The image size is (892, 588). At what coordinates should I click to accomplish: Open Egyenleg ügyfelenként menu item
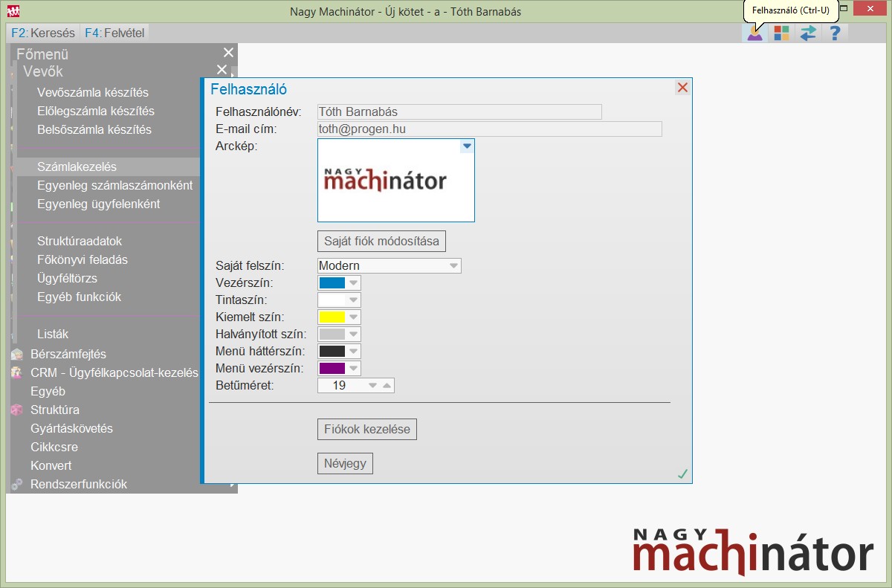click(x=99, y=204)
